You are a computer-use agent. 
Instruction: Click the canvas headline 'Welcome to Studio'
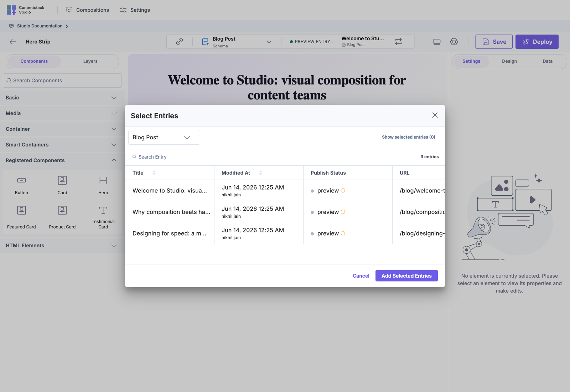coord(287,87)
